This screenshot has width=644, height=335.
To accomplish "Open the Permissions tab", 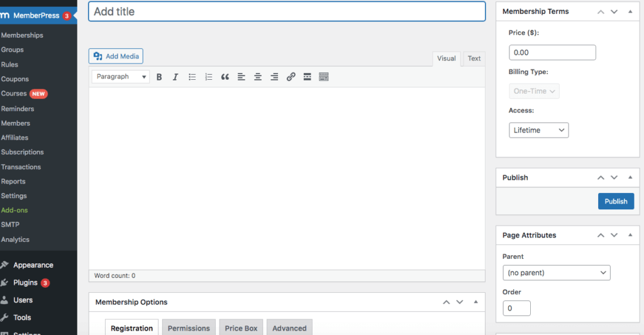I will [x=189, y=328].
